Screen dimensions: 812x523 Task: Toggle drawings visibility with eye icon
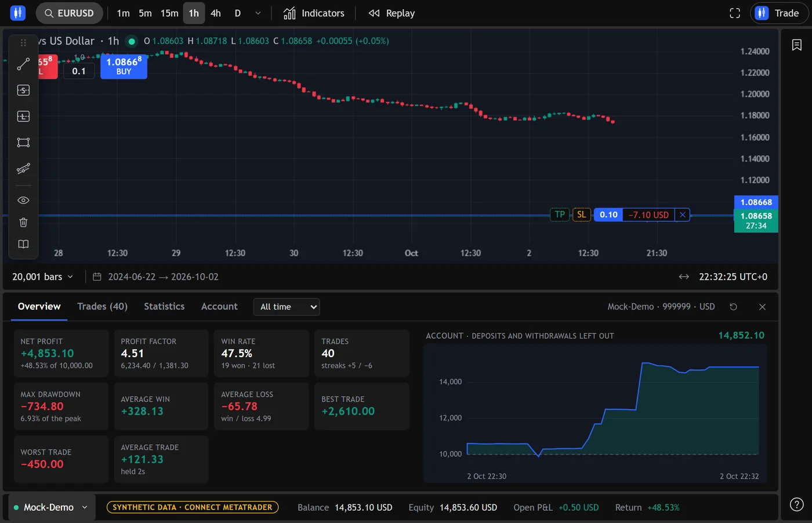(23, 201)
